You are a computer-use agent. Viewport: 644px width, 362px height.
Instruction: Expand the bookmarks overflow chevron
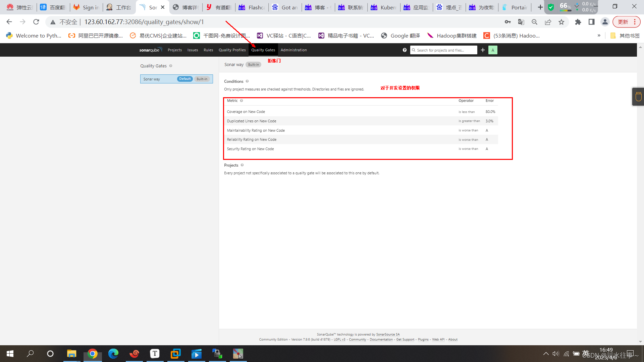[599, 36]
